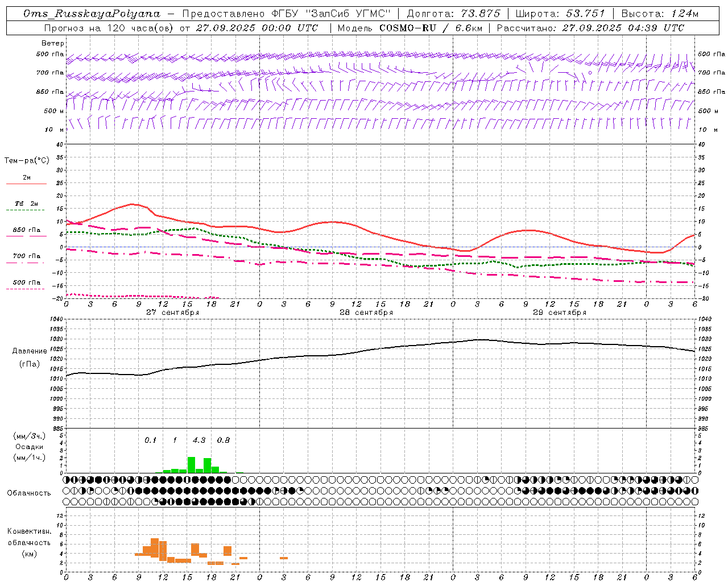
Task: Click the dash-dot line sample under 700 гПа legend
Action: [26, 263]
